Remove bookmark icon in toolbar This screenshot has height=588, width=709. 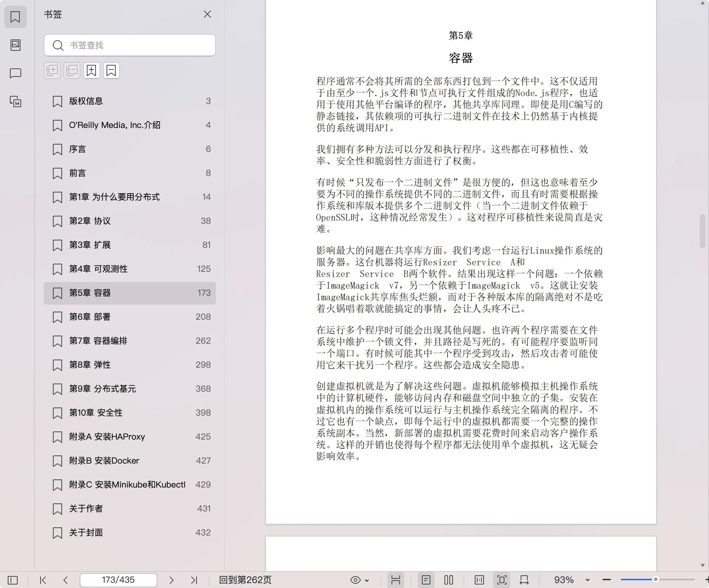pos(111,71)
